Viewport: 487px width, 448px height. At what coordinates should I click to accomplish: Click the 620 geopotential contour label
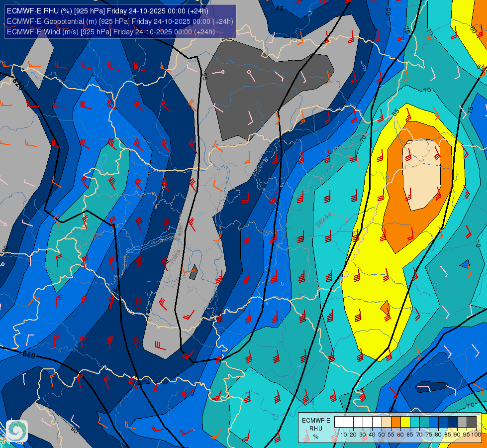(x=18, y=84)
